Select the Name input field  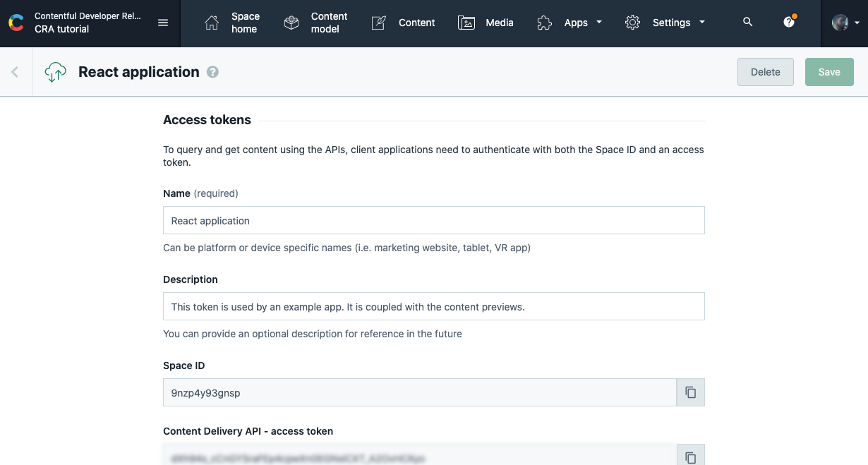tap(433, 220)
